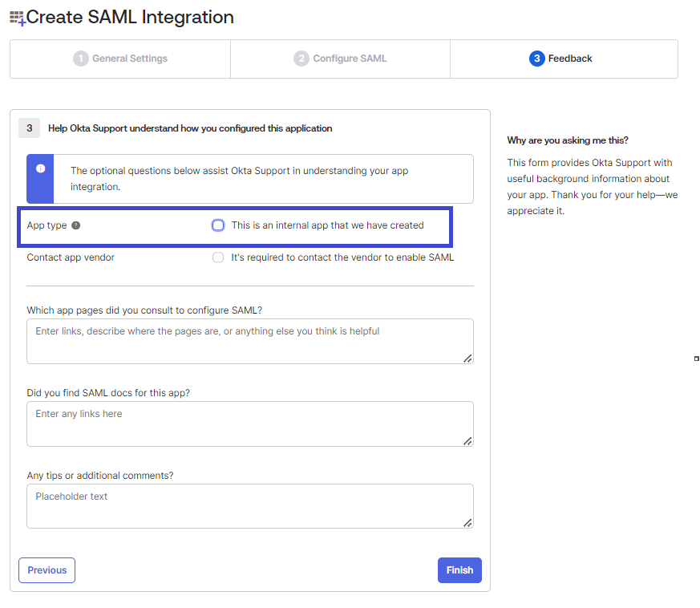
Task: Open the App type help tooltip icon
Action: point(76,225)
